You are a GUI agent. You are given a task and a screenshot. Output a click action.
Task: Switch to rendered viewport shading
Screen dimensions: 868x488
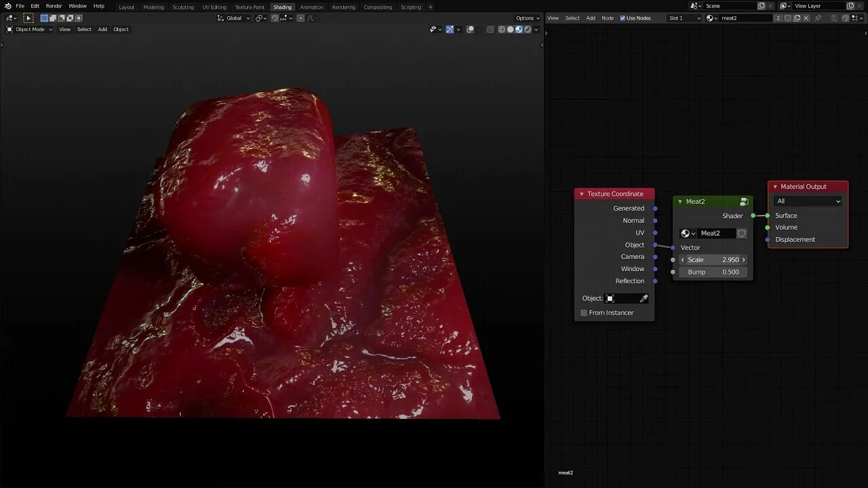(528, 29)
